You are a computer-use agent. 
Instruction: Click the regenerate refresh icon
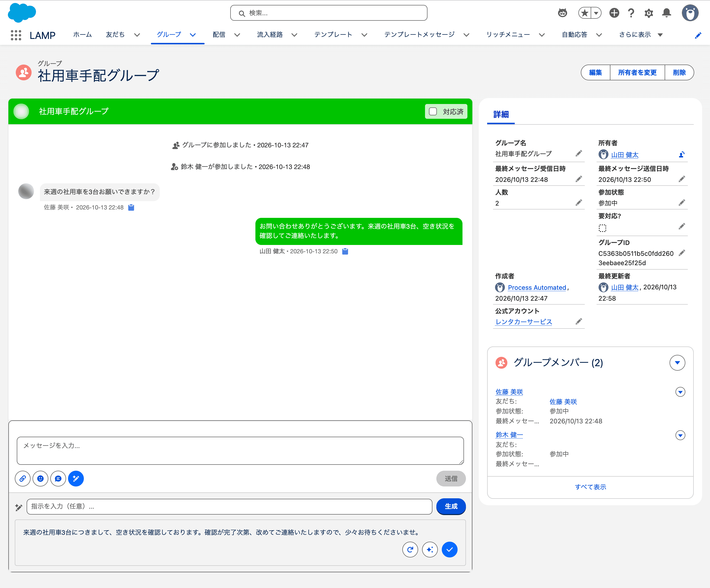410,550
